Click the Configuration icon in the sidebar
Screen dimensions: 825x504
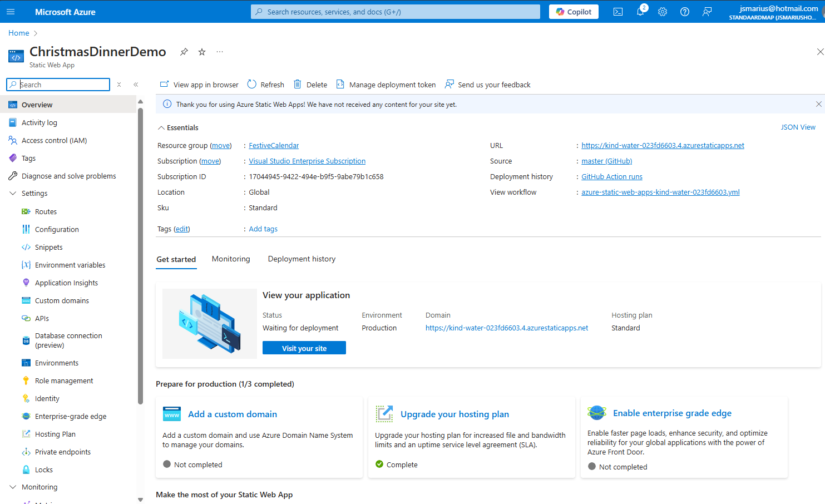(26, 229)
